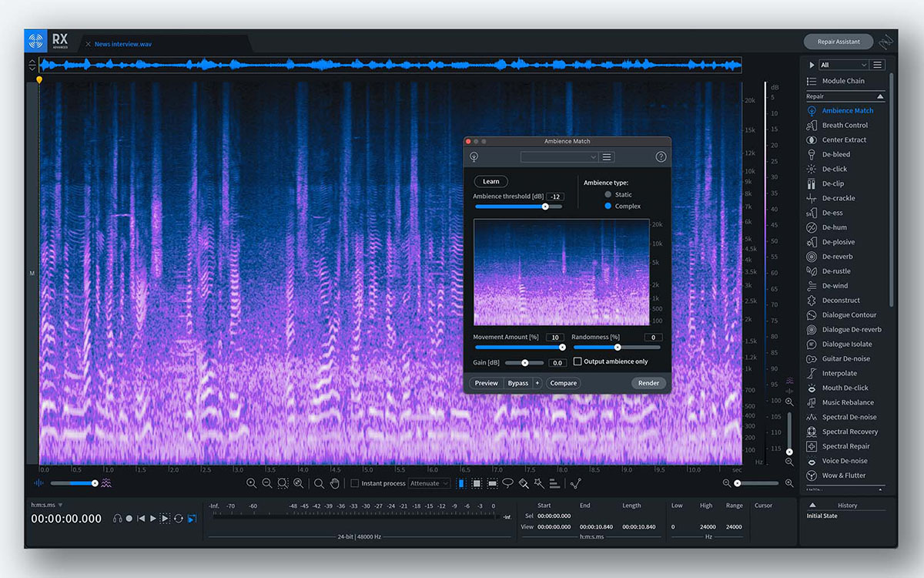Select the magic wand selection tool
The height and width of the screenshot is (578, 924).
pyautogui.click(x=539, y=483)
